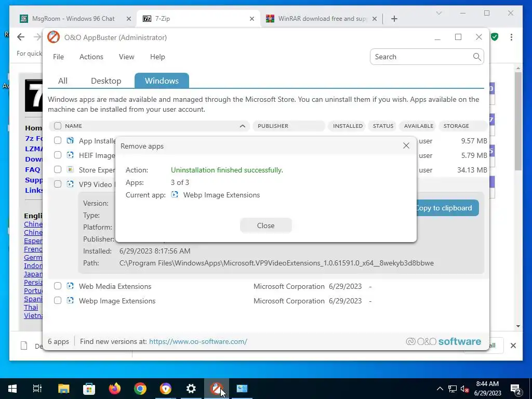
Task: Check the Store Experience checkbox
Action: pos(58,169)
